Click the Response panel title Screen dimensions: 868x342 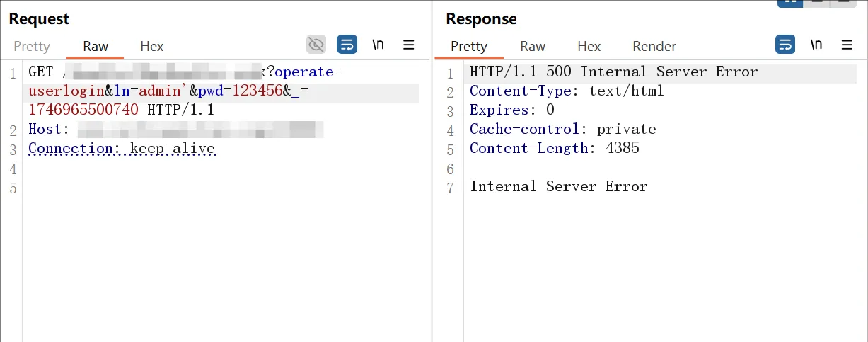tap(481, 18)
